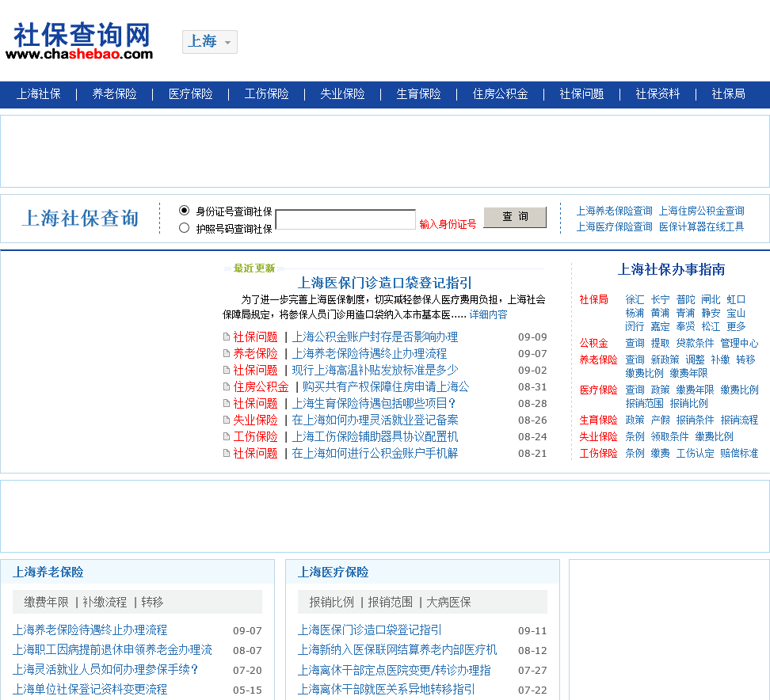Screen dimensions: 770x700
Task: Select 静安 district link
Action: pyautogui.click(x=711, y=314)
